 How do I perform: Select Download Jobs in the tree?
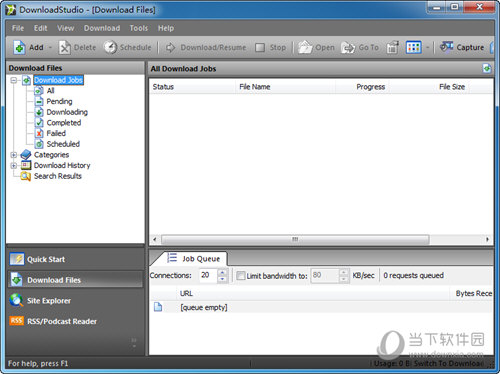point(58,80)
